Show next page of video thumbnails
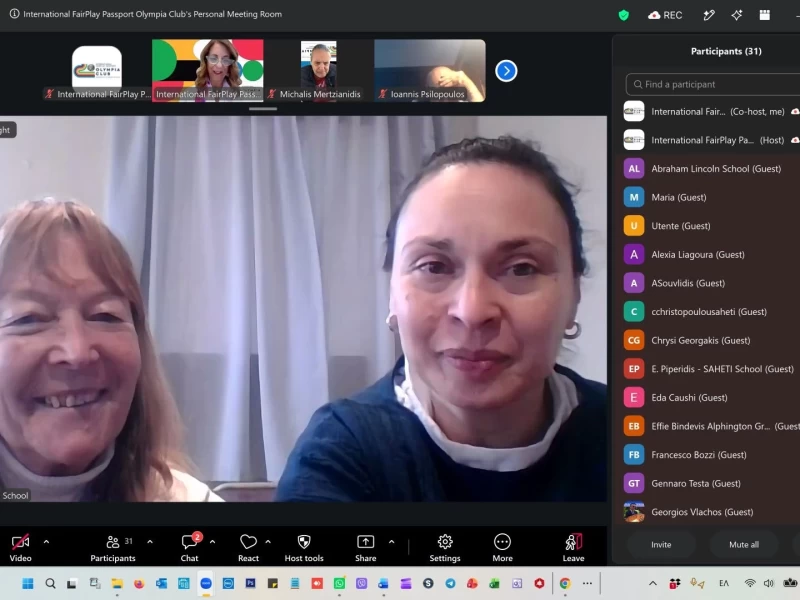Viewport: 800px width, 600px height. tap(506, 71)
